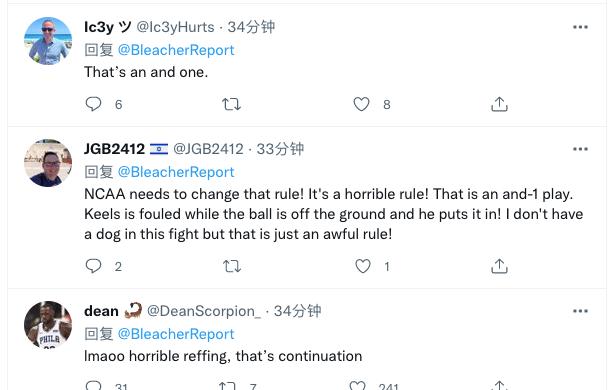
Task: Open dean's PHILA jersey avatar
Action: click(x=48, y=325)
